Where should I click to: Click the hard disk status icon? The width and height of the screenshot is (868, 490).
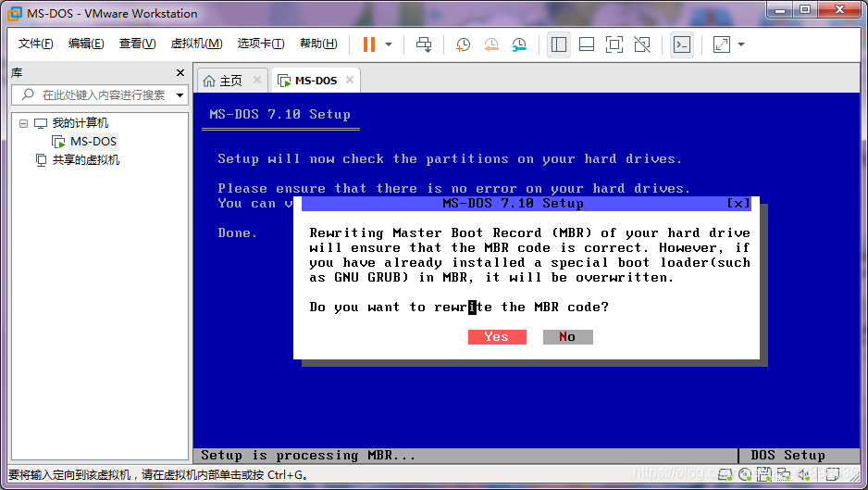coord(725,474)
